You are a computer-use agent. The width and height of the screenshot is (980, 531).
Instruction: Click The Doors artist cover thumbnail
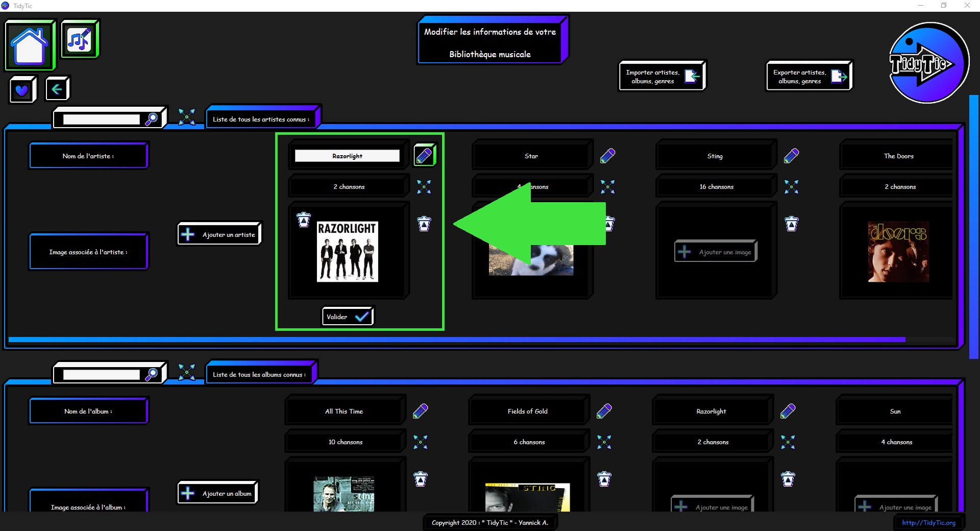coord(898,252)
